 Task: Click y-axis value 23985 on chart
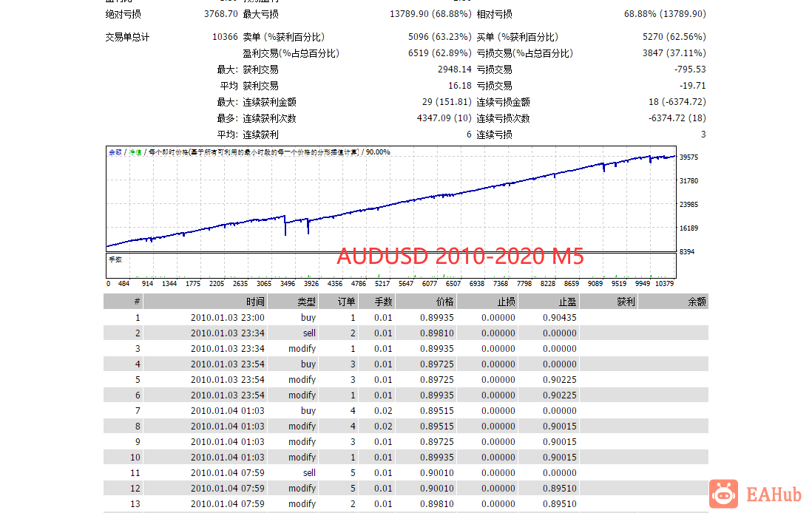point(688,205)
